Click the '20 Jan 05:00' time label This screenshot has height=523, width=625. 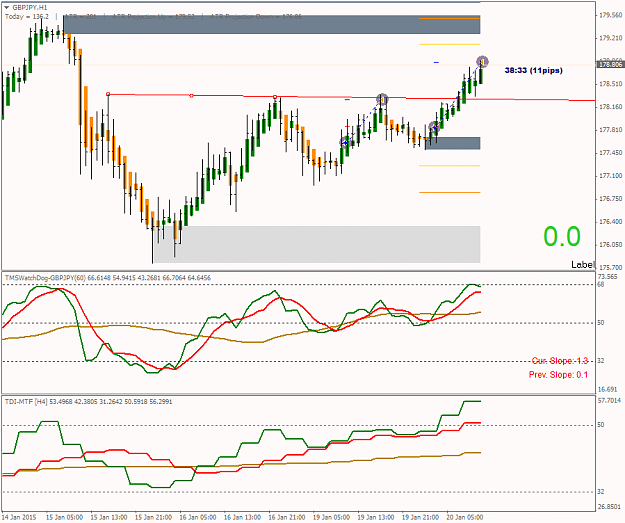coord(465,517)
